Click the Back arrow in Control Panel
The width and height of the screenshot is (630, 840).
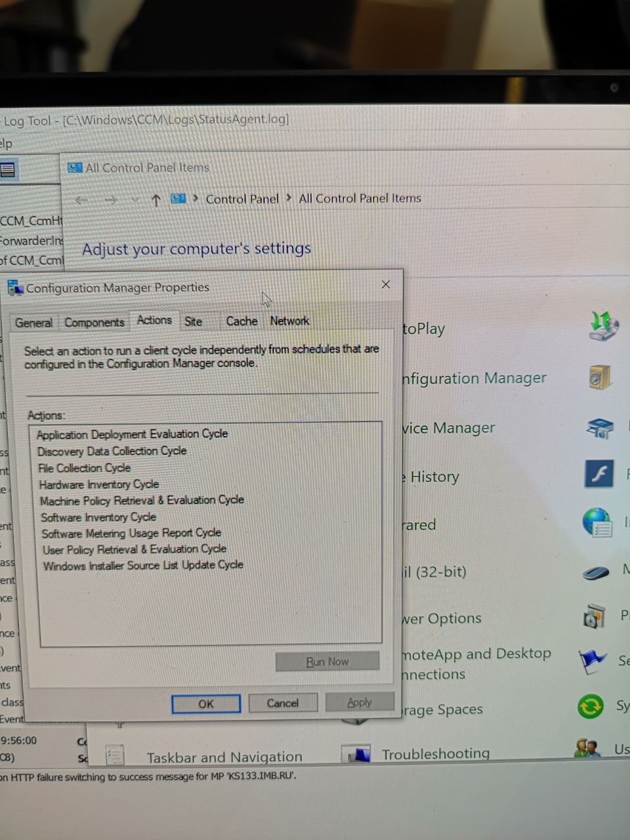tap(81, 200)
